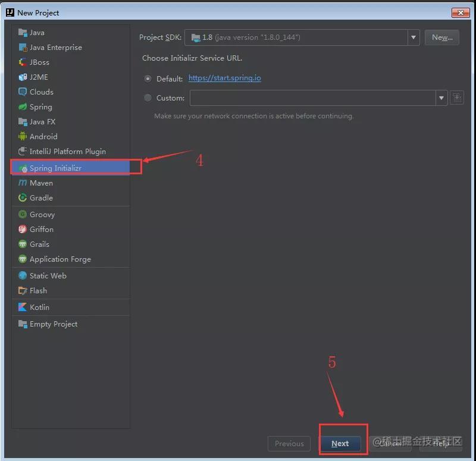Select Kotlin project type label
Screen dimensions: 476x461
click(x=39, y=307)
